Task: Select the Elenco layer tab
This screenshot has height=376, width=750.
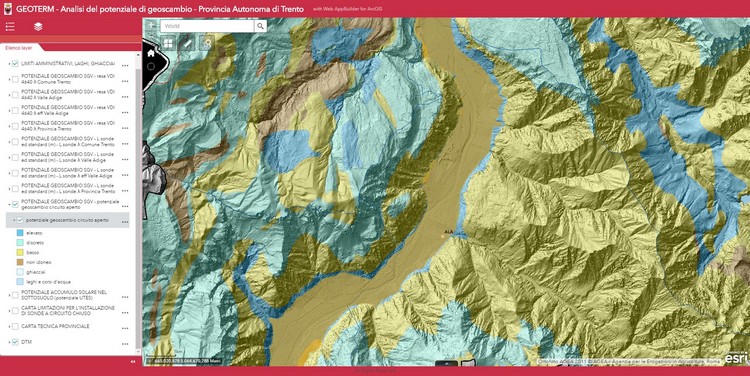Action: pos(19,48)
